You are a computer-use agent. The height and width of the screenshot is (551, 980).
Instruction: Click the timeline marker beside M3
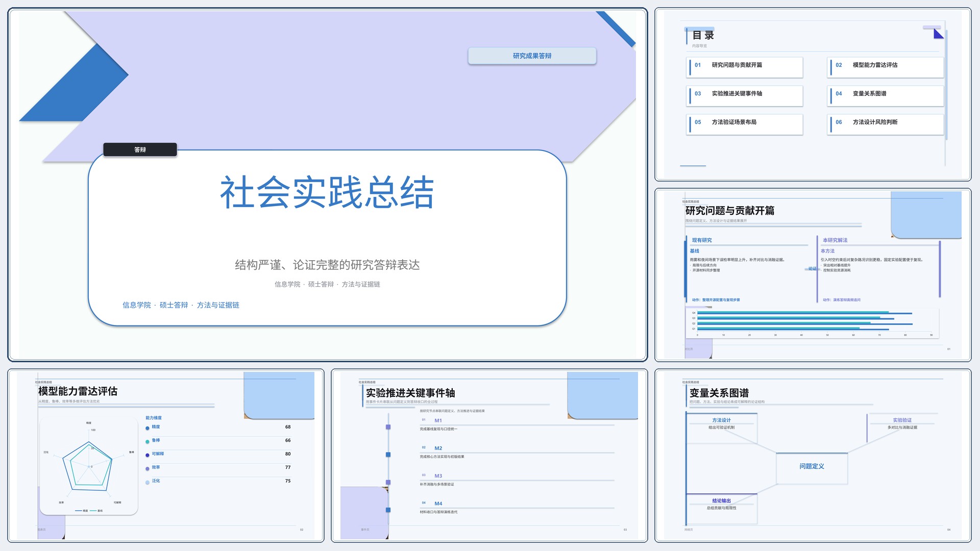(388, 482)
